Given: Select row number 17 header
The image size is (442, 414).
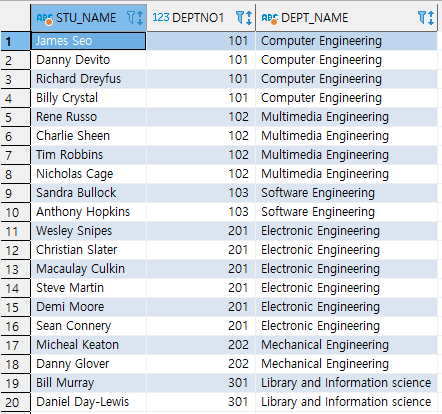Looking at the screenshot, I should click(15, 345).
